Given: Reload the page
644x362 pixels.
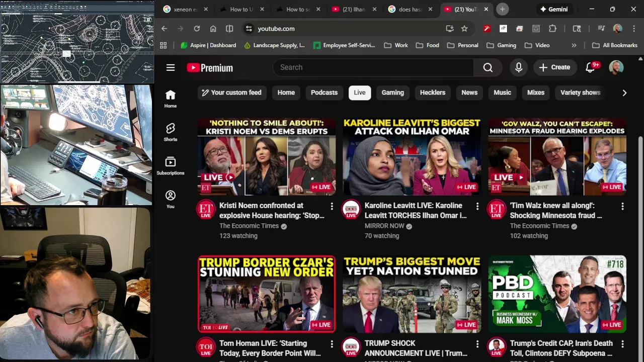Looking at the screenshot, I should pyautogui.click(x=197, y=29).
